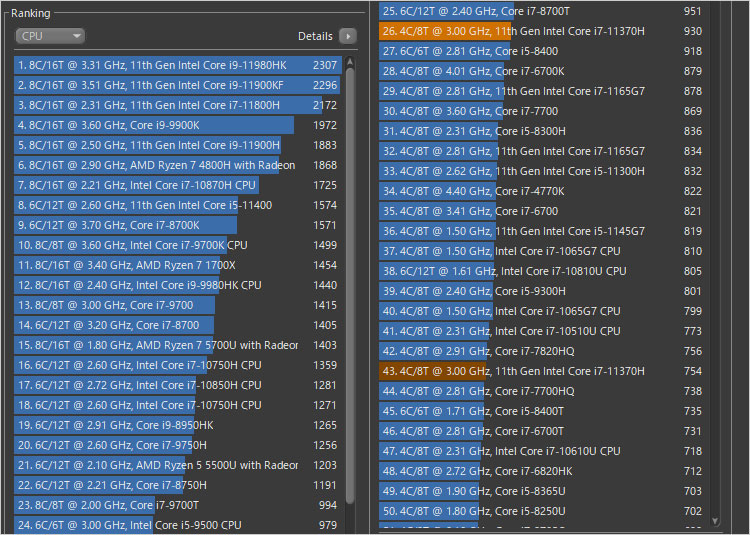Select rank 7 Core i7-10870H row
This screenshot has width=750, height=535.
click(x=178, y=185)
